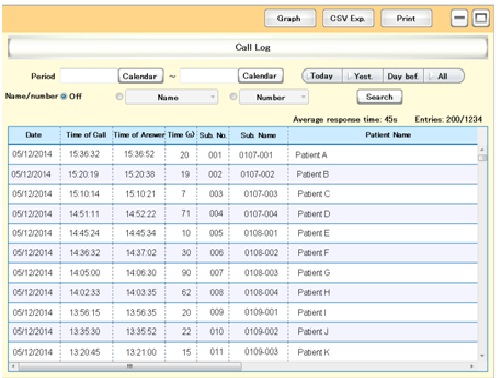
Task: Expand the Name dropdown
Action: click(x=171, y=97)
